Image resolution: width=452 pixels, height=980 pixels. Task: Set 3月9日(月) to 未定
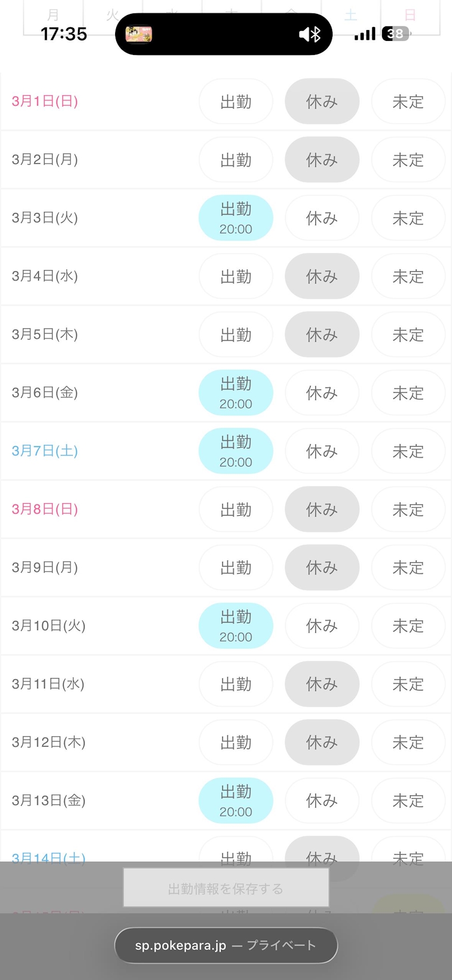click(x=408, y=568)
